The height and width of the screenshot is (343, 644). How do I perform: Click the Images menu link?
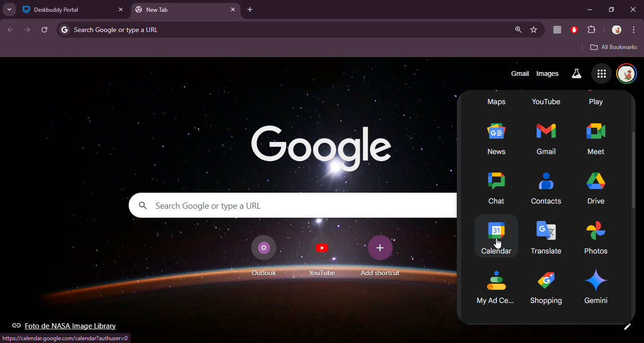547,73
